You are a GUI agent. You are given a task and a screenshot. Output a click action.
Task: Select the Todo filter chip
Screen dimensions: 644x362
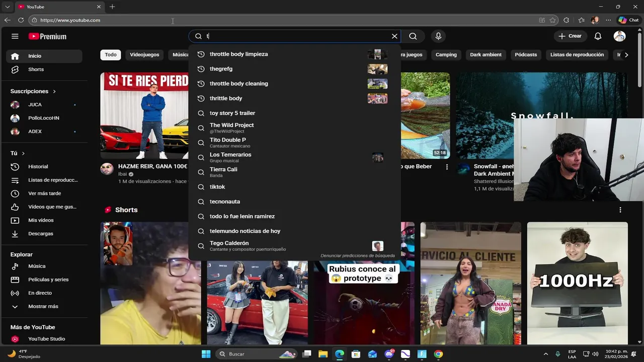(x=111, y=55)
